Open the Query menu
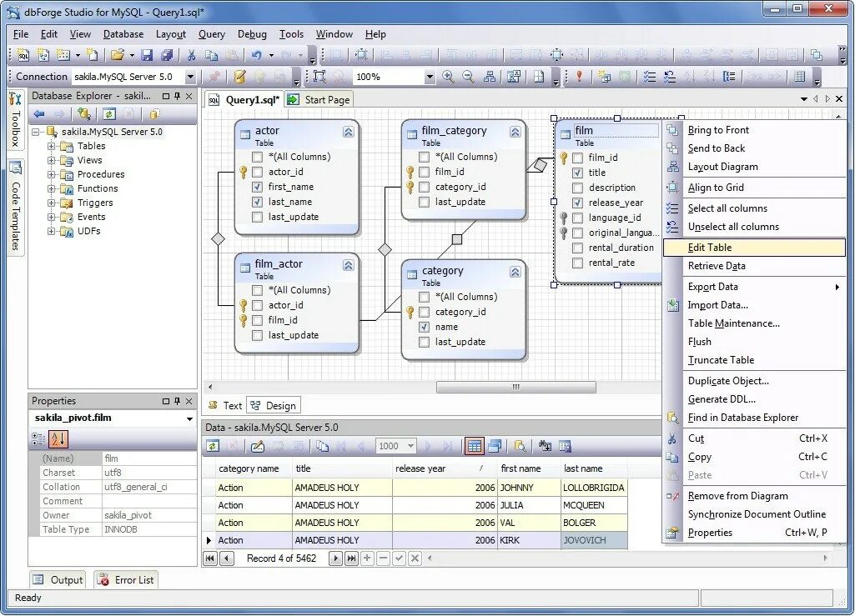Image resolution: width=855 pixels, height=616 pixels. coord(212,34)
